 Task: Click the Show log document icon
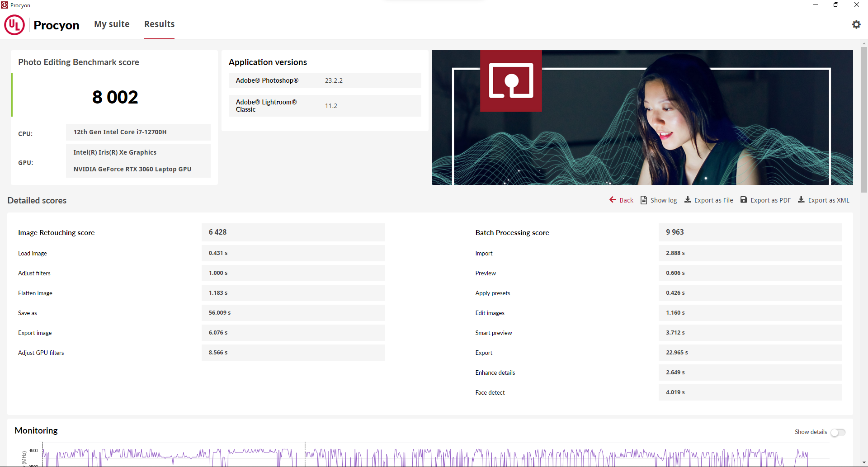644,200
